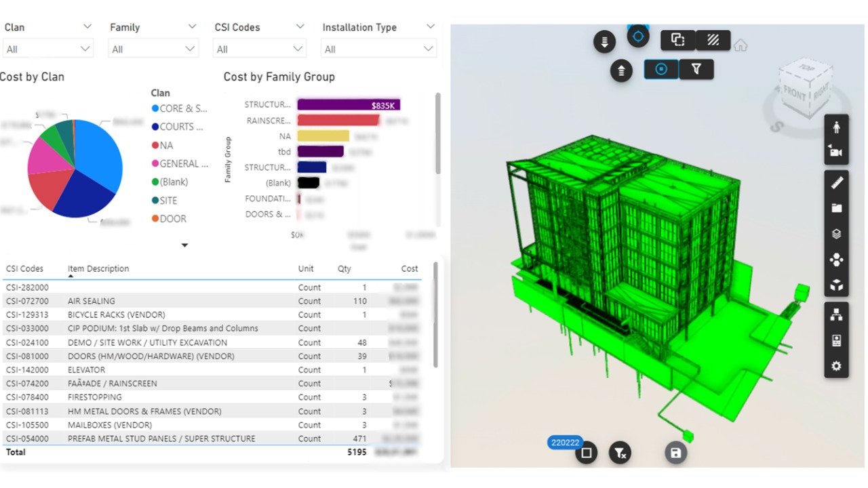
Task: Open the Clan filter dropdown
Action: [47, 49]
